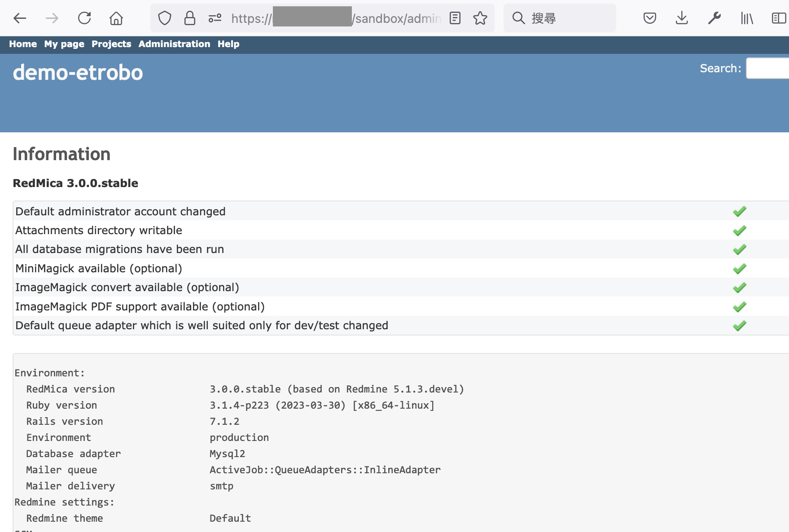Click the padlock site security icon
This screenshot has height=532, width=789.
[x=190, y=18]
